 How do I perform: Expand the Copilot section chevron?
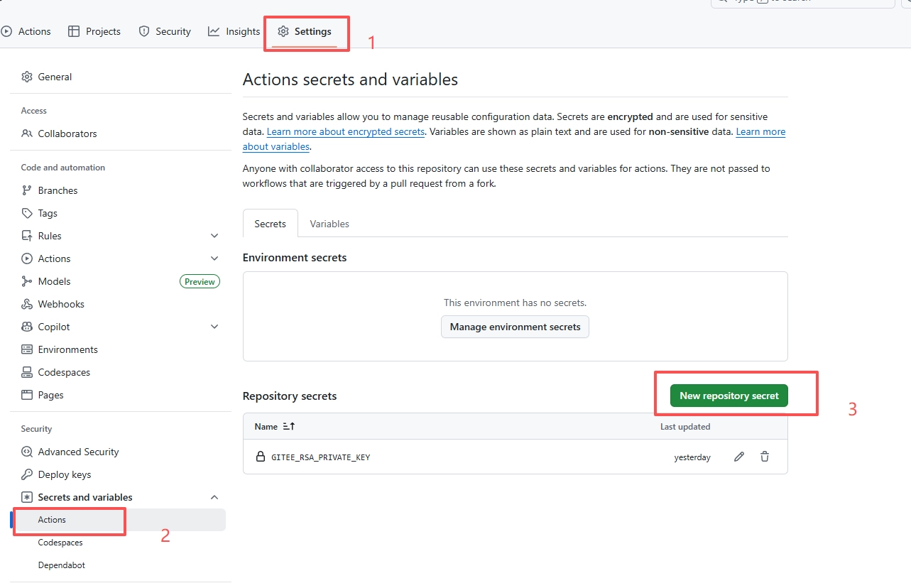(214, 327)
